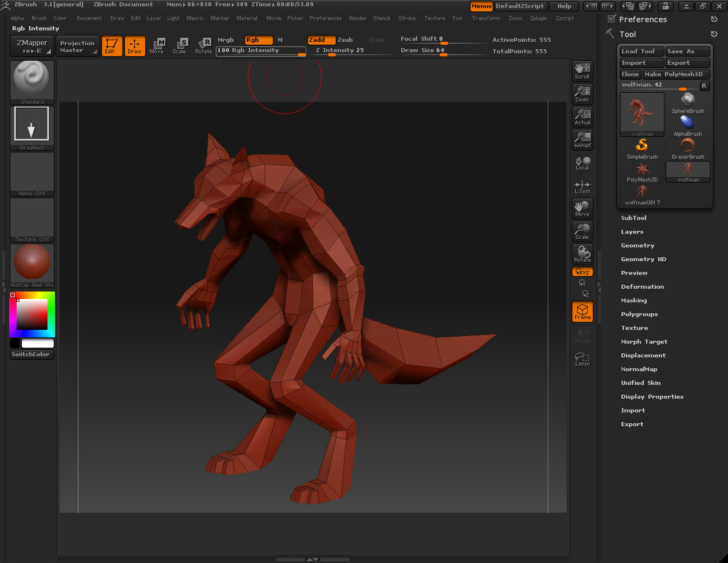Select the Scroll canvas tool icon
728x563 pixels.
click(582, 70)
